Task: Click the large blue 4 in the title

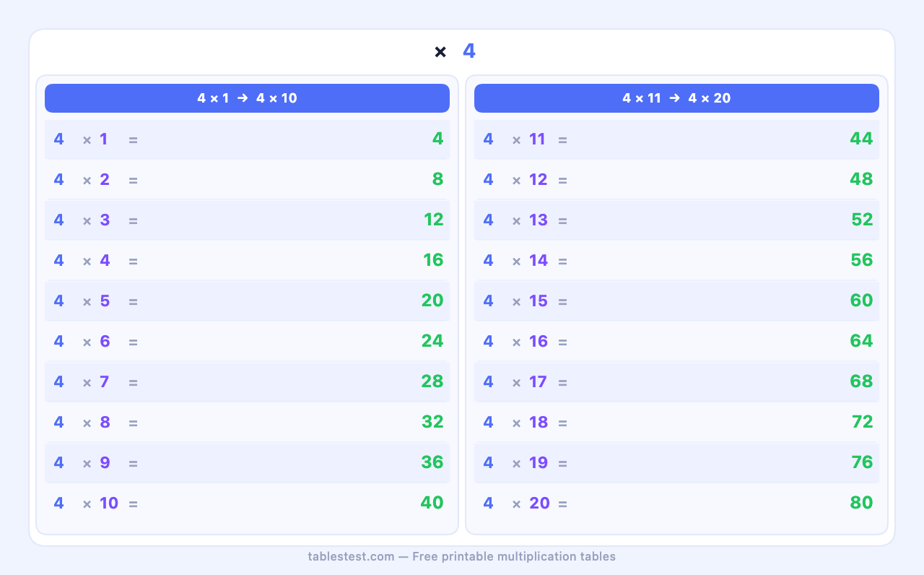Action: coord(469,51)
